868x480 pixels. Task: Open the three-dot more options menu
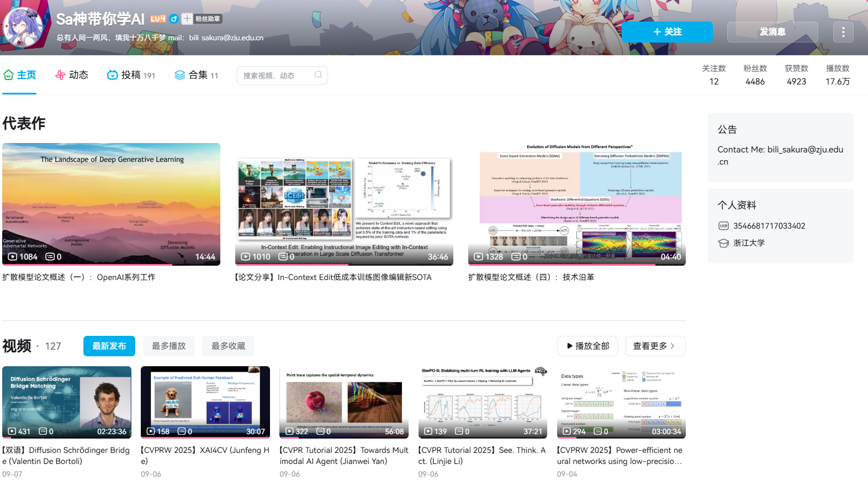tap(843, 32)
